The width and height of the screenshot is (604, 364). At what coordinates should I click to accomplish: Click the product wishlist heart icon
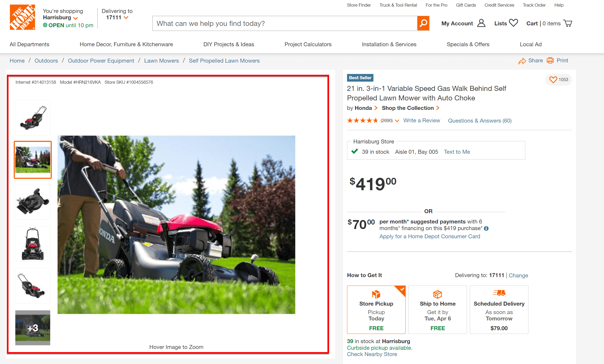pos(554,80)
